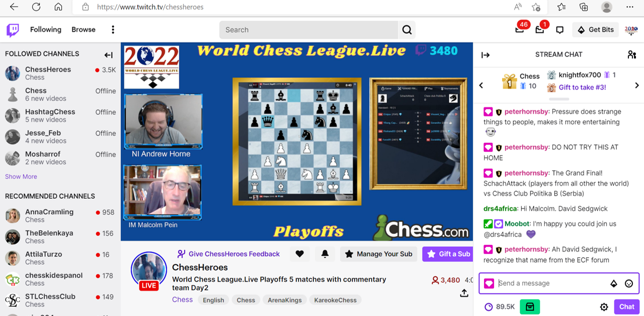Go to browser home page
644x316 pixels.
click(58, 7)
